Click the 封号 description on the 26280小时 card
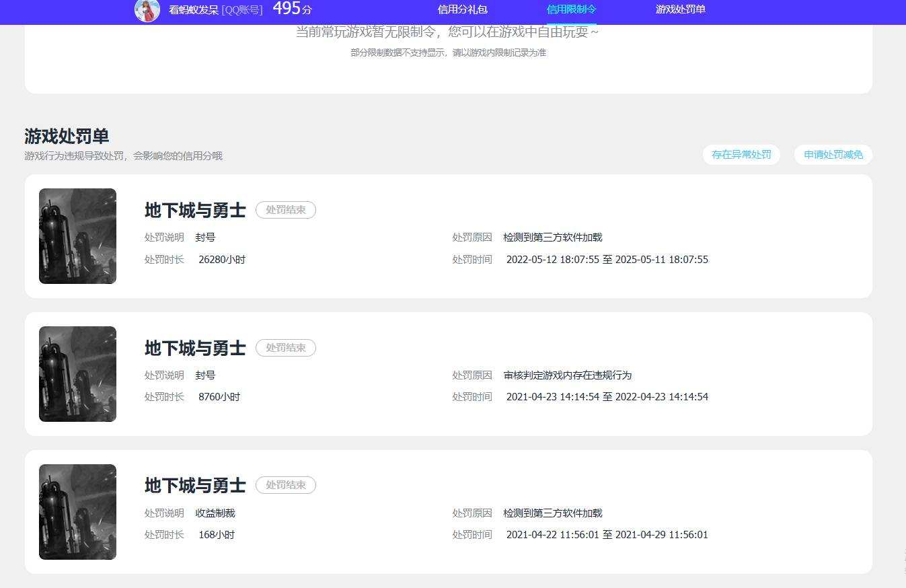This screenshot has width=906, height=588. (206, 237)
